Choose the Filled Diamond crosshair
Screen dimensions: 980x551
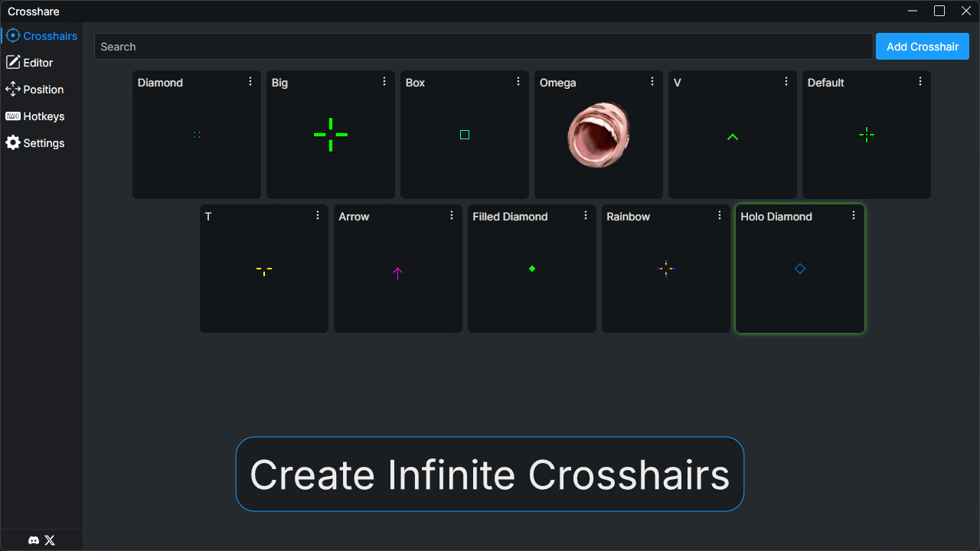tap(532, 269)
